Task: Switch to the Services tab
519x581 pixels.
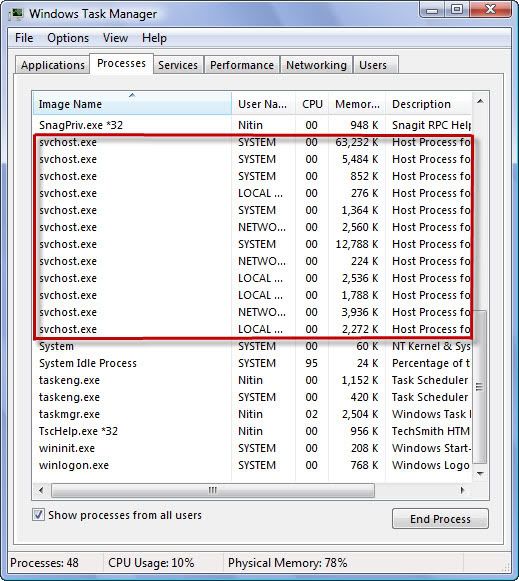Action: click(178, 65)
